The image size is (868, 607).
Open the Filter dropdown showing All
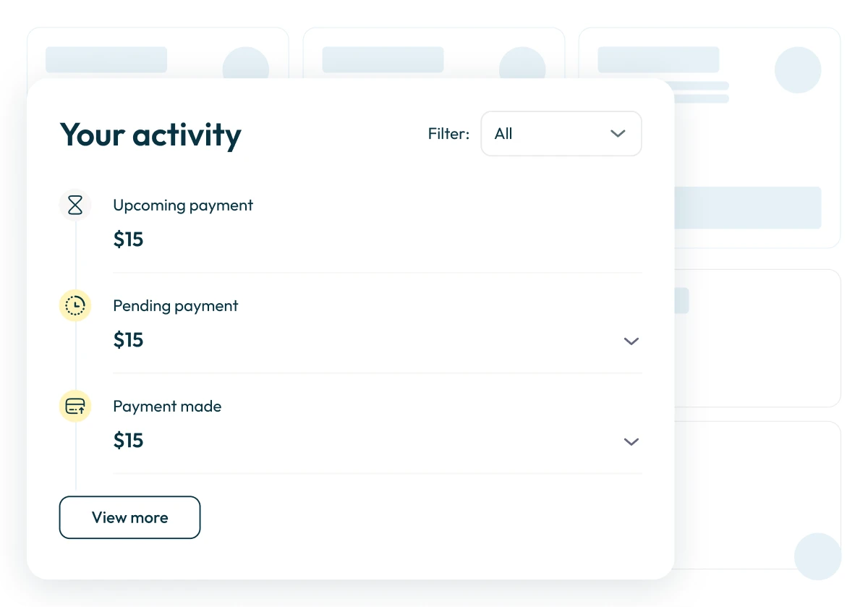click(561, 134)
